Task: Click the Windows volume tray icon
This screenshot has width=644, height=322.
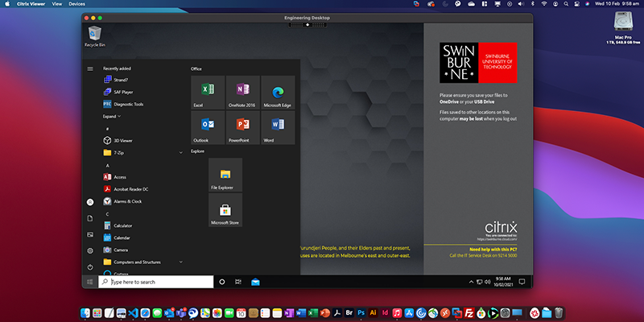Action: coord(488,282)
